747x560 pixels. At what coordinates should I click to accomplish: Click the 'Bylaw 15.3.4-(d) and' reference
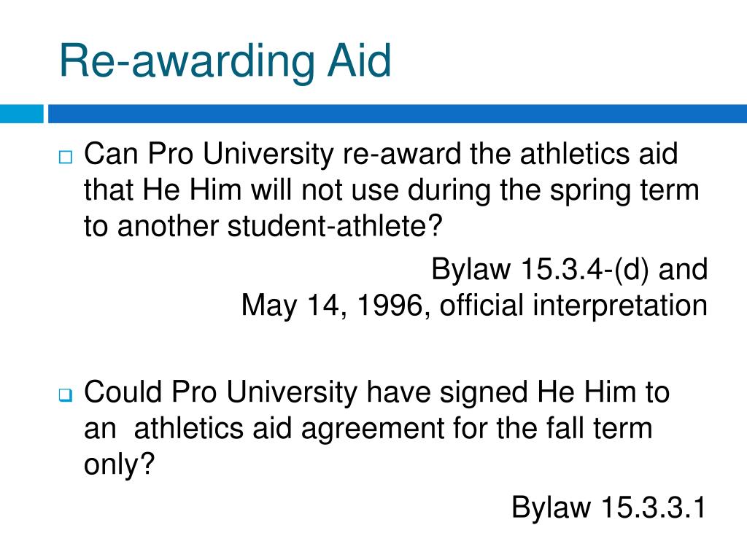click(x=569, y=270)
